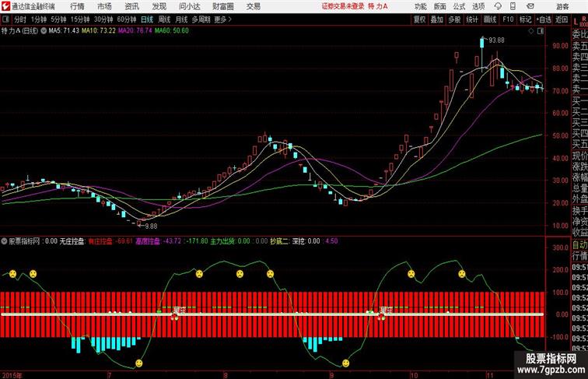Click the tall candlestick at the 93.88 peak
The image size is (588, 379).
pos(482,53)
